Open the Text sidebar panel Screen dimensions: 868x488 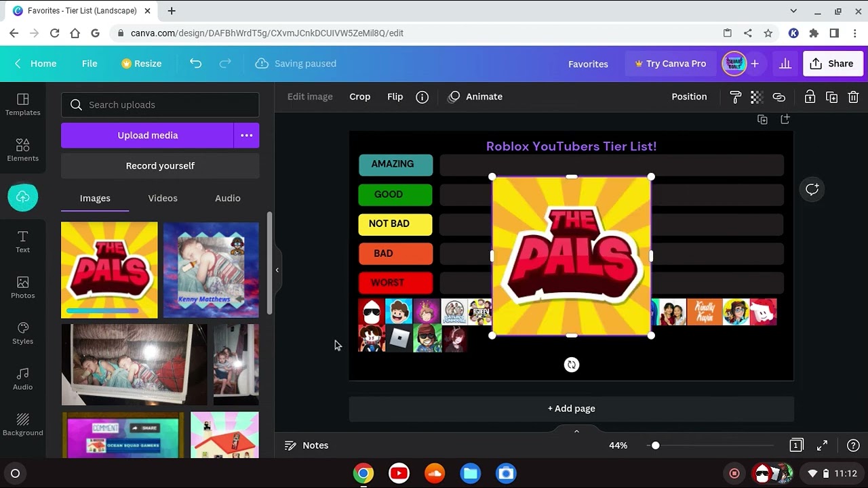pyautogui.click(x=22, y=242)
